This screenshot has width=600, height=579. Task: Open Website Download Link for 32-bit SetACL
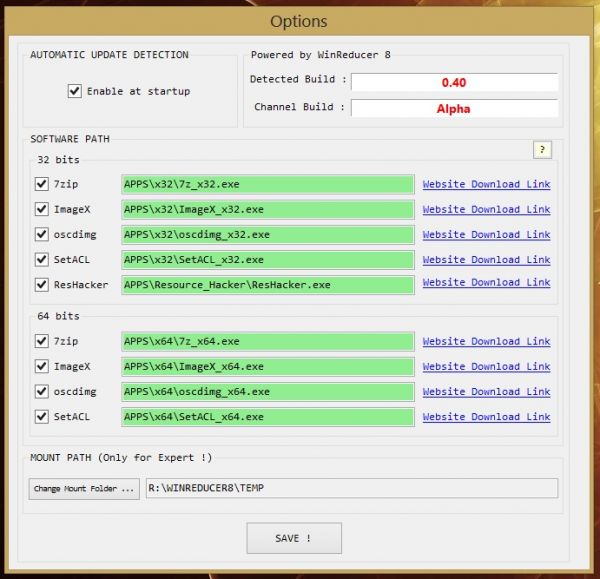486,259
